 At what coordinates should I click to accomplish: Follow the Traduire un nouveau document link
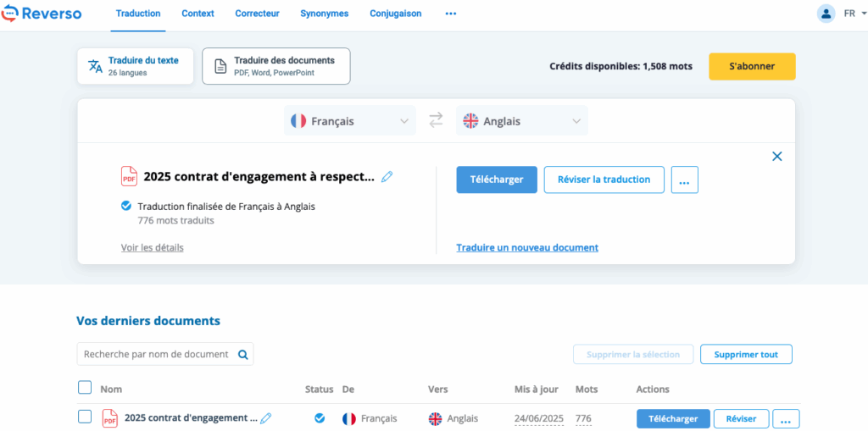[527, 247]
